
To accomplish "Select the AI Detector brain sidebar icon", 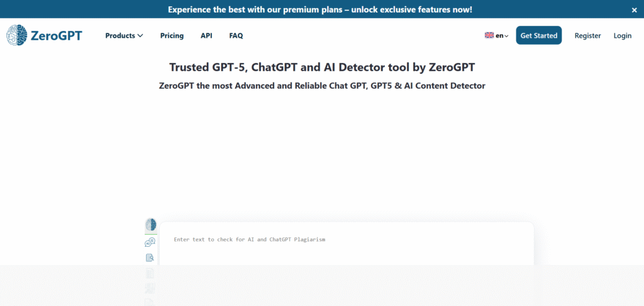I will pos(151,225).
